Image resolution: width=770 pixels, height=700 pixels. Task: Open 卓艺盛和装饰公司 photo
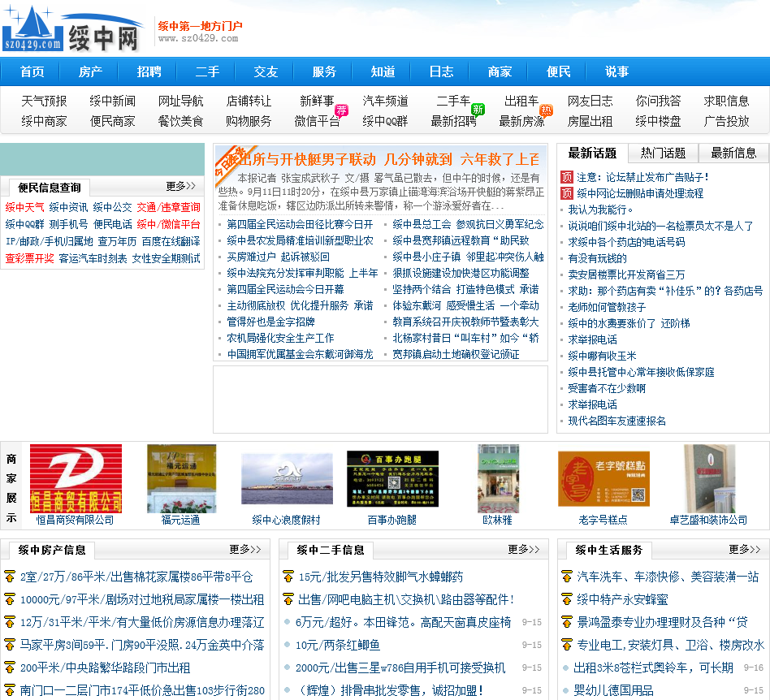coord(710,478)
